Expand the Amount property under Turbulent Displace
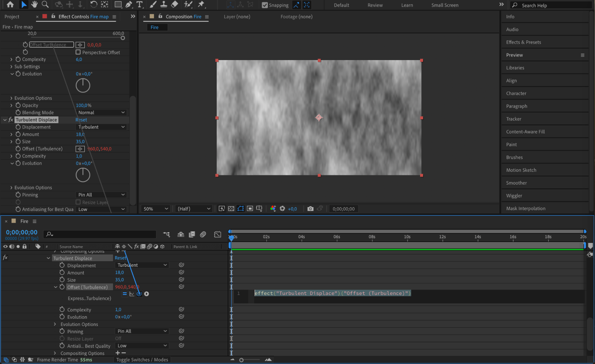This screenshot has width=595, height=364. (x=11, y=134)
